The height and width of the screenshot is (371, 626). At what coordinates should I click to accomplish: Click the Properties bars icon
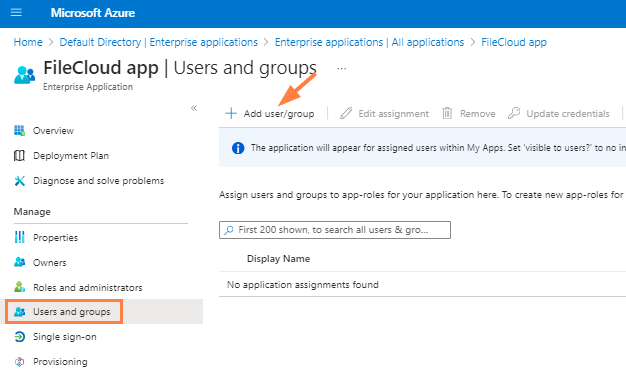pos(20,237)
